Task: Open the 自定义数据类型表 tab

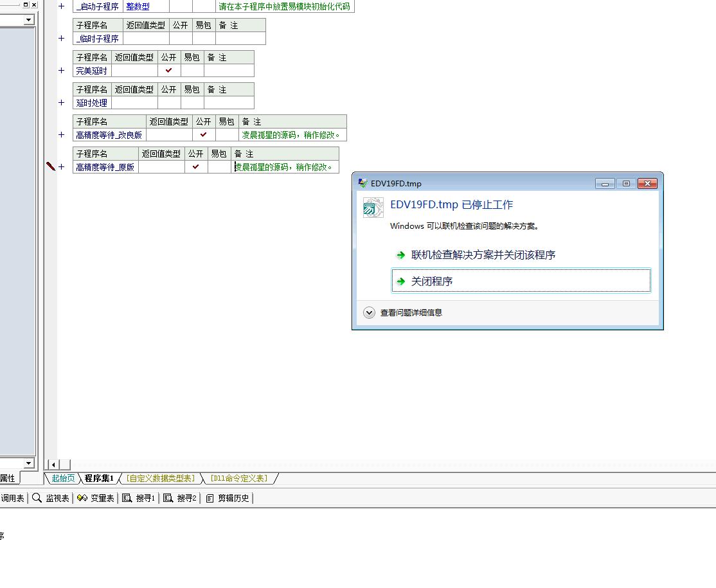Action: point(161,478)
